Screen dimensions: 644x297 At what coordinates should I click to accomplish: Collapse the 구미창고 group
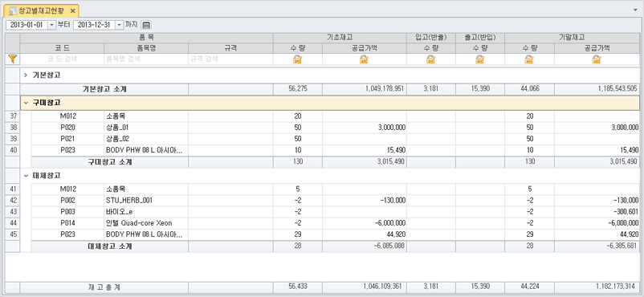pyautogui.click(x=26, y=102)
